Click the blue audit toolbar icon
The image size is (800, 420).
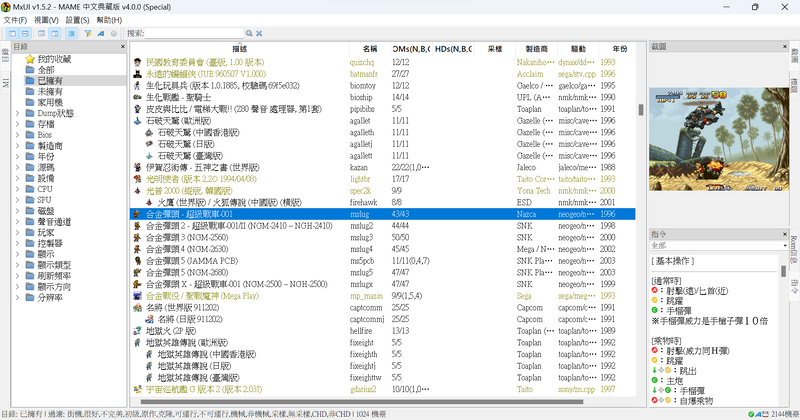click(101, 33)
